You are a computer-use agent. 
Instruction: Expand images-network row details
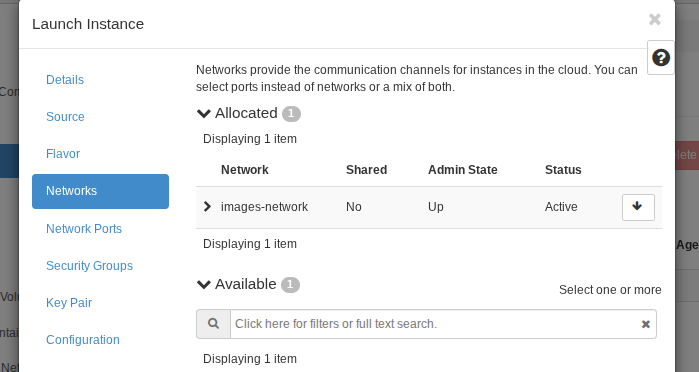click(x=207, y=207)
